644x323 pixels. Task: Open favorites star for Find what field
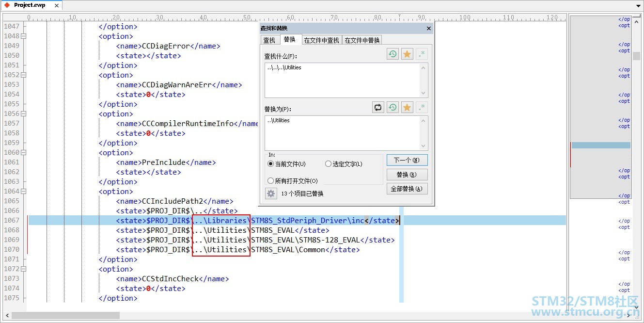tap(407, 54)
